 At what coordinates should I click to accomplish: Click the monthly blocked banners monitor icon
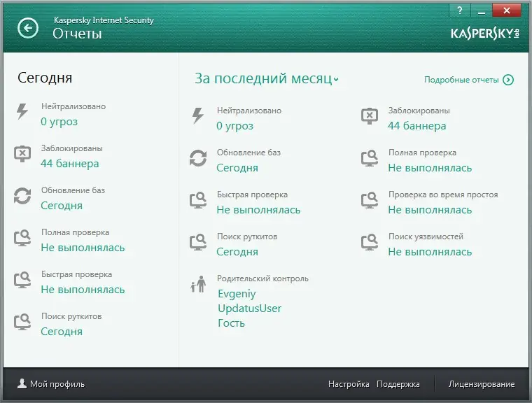click(370, 116)
